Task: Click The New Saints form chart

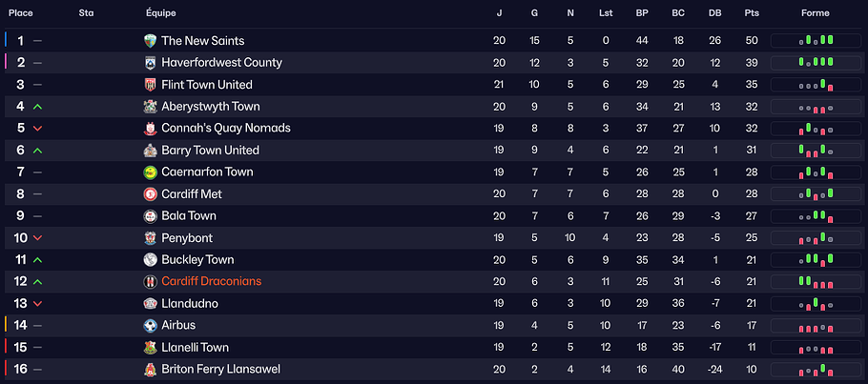Action: click(816, 41)
